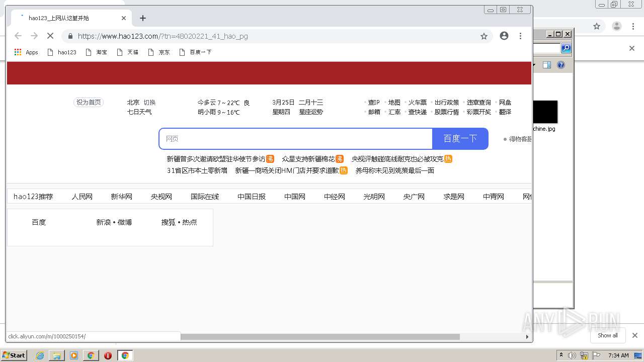The height and width of the screenshot is (362, 644).
Task: Open 京东 bookmark
Action: (x=159, y=52)
